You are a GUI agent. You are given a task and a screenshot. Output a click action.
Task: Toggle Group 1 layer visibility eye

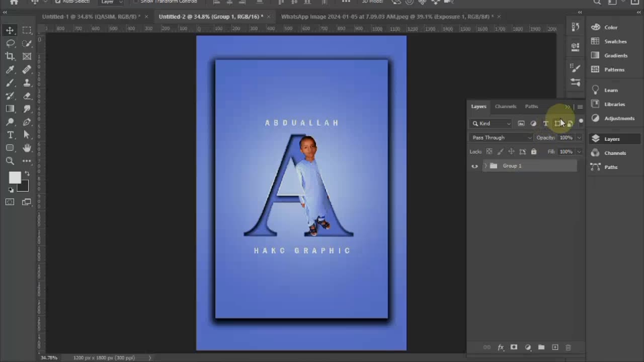[x=474, y=166]
